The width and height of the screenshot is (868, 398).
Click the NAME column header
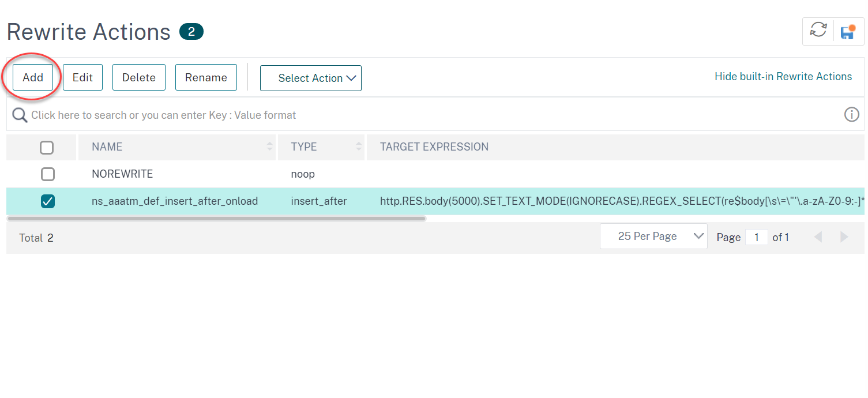(x=177, y=147)
